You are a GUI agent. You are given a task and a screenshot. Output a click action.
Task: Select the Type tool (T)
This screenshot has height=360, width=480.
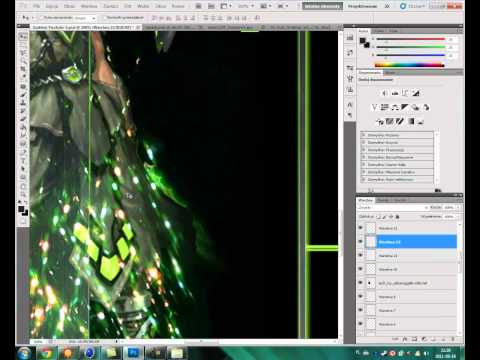point(23,160)
